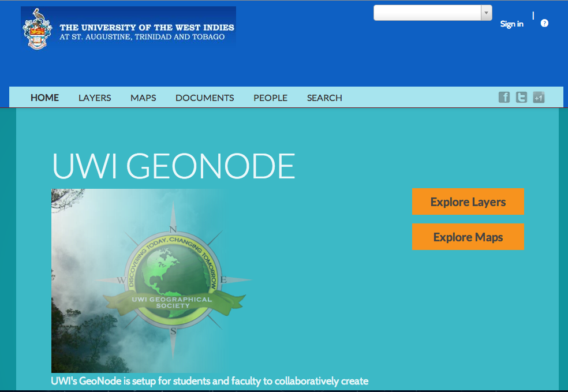Open the help question mark icon
568x392 pixels.
click(544, 23)
